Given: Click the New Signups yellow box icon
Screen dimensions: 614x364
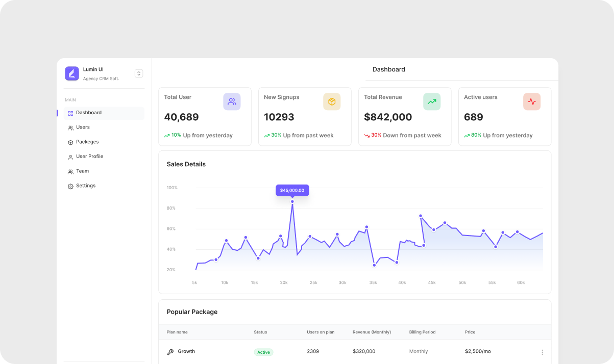Looking at the screenshot, I should pyautogui.click(x=332, y=101).
